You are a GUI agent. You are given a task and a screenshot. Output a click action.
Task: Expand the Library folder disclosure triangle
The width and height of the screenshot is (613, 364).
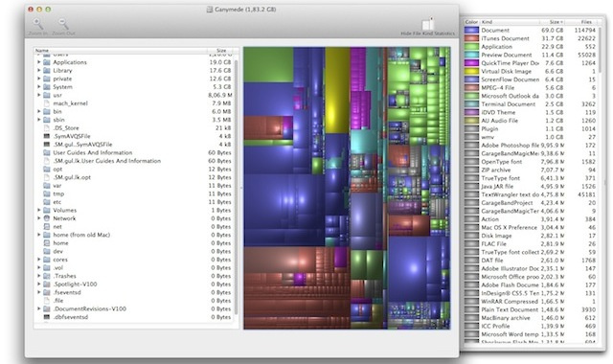[38, 70]
